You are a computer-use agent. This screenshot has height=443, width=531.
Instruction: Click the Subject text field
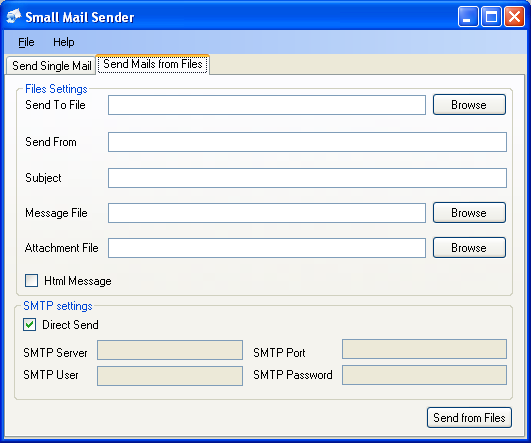point(307,178)
